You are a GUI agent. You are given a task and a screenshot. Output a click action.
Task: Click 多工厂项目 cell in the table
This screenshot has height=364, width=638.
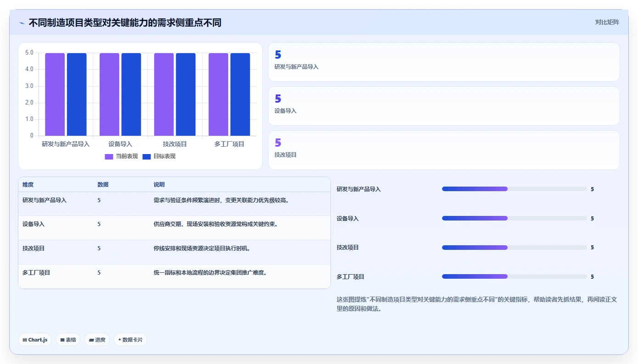36,273
